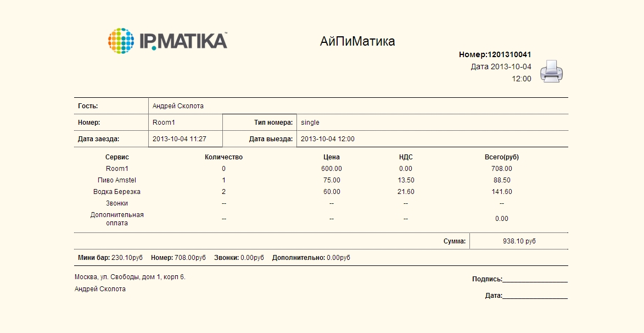Click the АйПиМатика title heading
644x333 pixels.
point(357,42)
